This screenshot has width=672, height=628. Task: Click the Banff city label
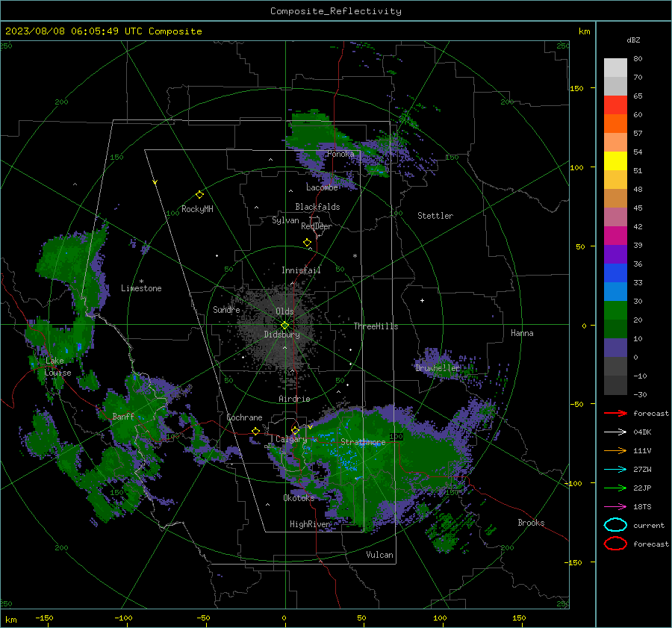[x=123, y=416]
